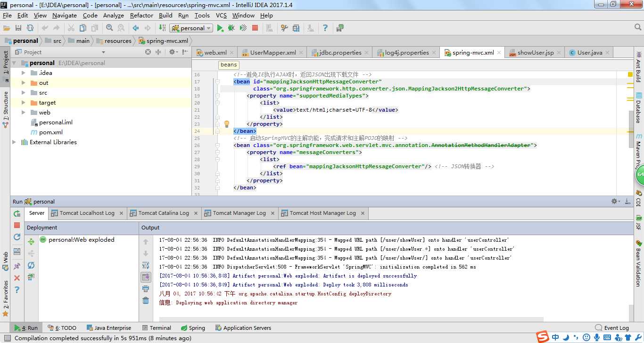
Task: Click the Find magnifier icon in toolbar
Action: point(109,28)
